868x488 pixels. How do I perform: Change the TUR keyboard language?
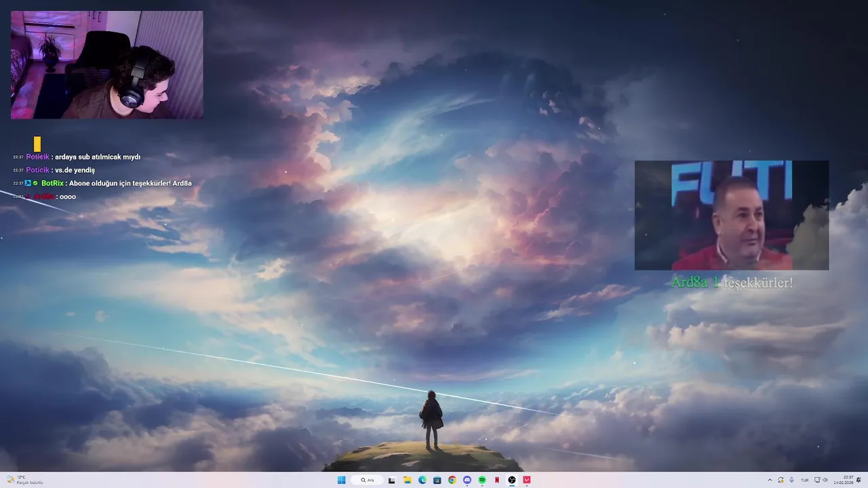805,480
